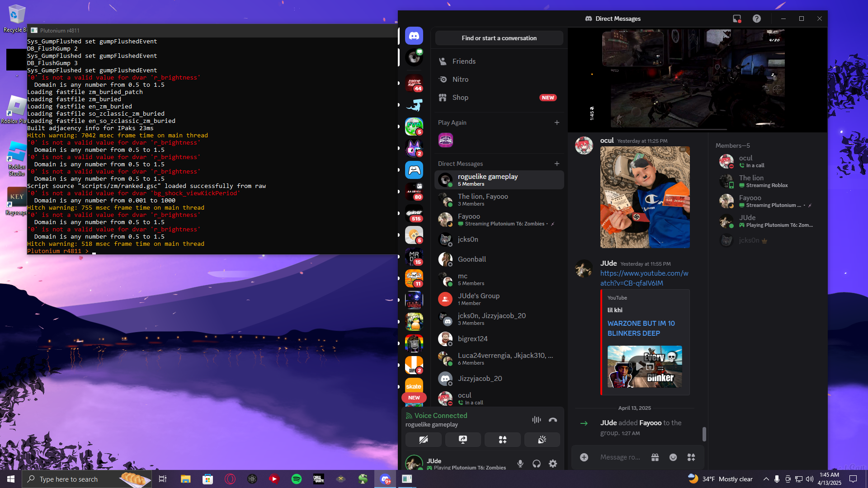Open JUde's user profile panel

[x=457, y=464]
